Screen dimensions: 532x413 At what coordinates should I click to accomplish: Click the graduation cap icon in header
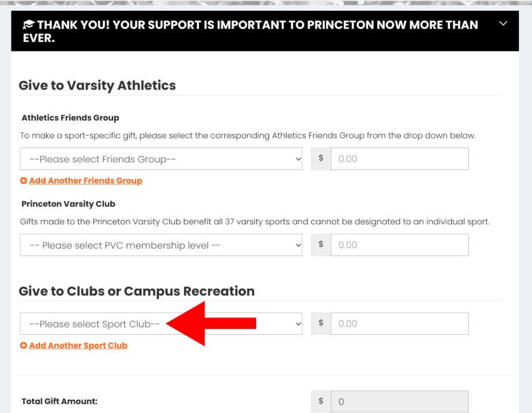click(29, 24)
